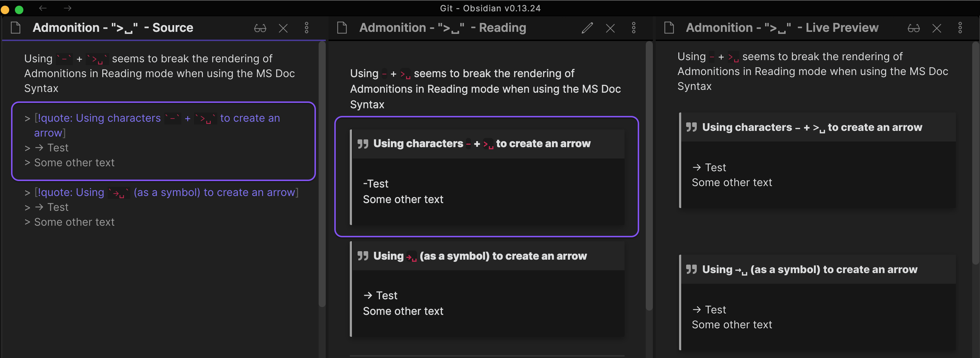Navigate back using the left arrow

pyautogui.click(x=42, y=8)
